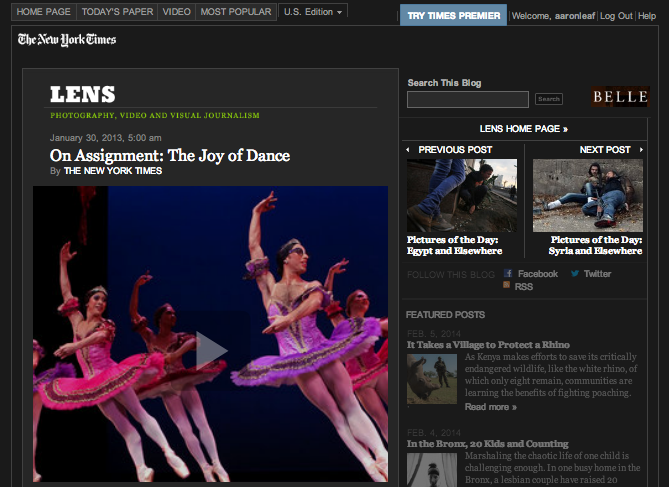The width and height of the screenshot is (669, 487).
Task: Open On Assignment: The Joy of Dance headline
Action: [170, 155]
